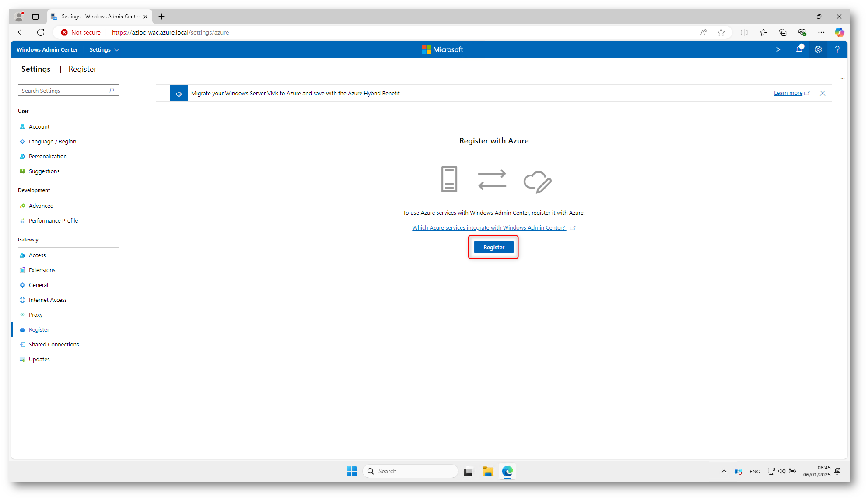Show hidden system tray icons chevron
Viewport: 868px width, 500px height.
point(724,472)
